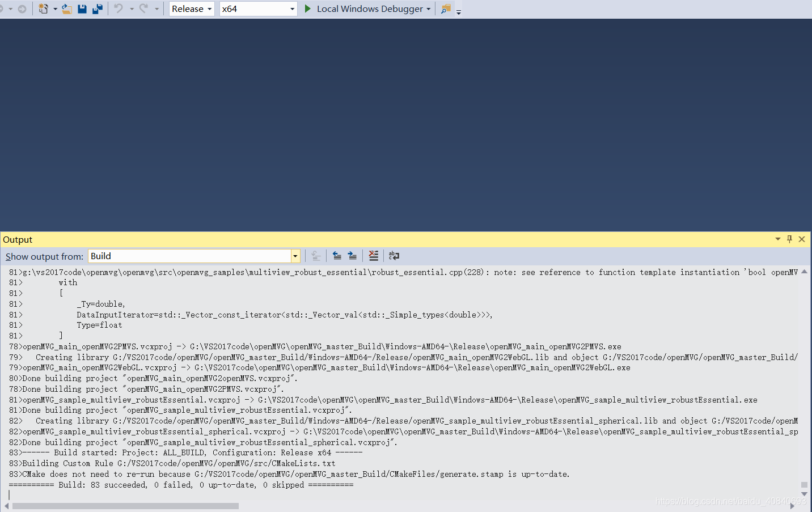The image size is (812, 512).
Task: Open the Redo history dropdown arrow
Action: [x=157, y=9]
